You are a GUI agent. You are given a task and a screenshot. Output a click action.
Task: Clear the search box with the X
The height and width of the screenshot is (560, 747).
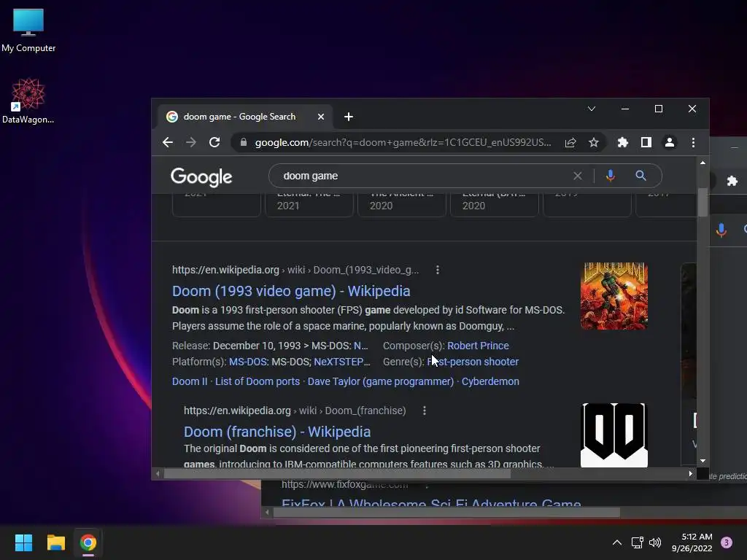click(578, 176)
